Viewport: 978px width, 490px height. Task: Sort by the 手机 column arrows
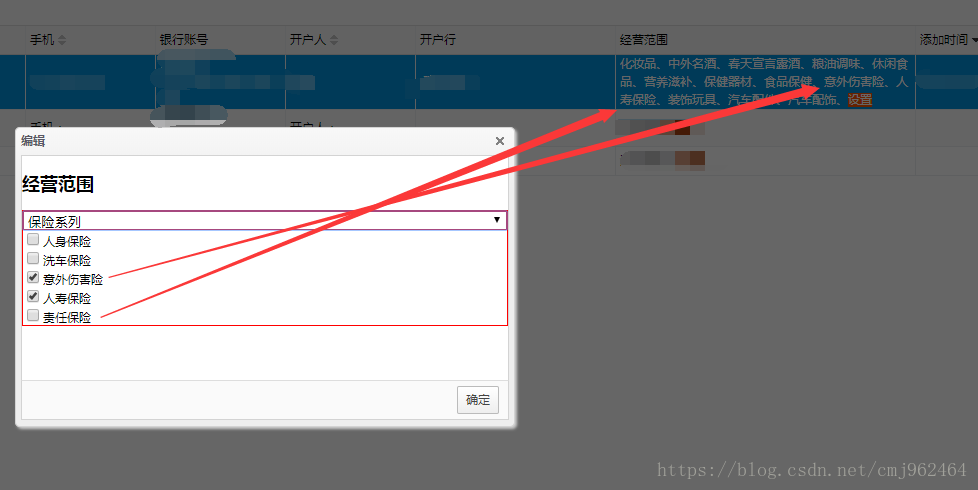(62, 40)
